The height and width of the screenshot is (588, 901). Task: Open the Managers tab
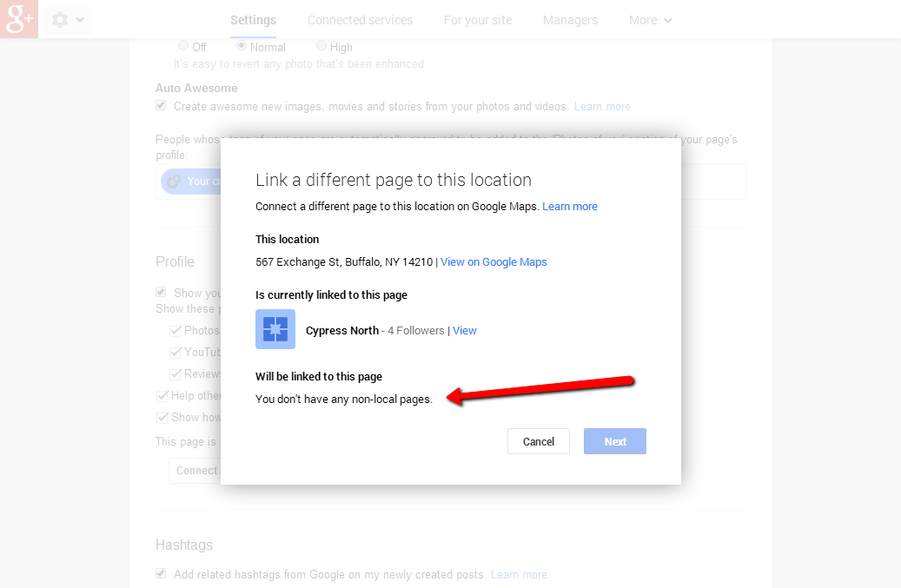pos(570,20)
